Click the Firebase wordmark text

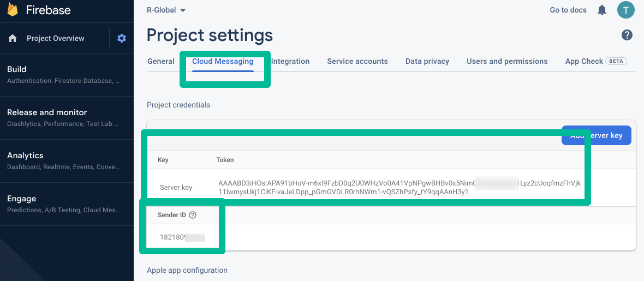(49, 10)
